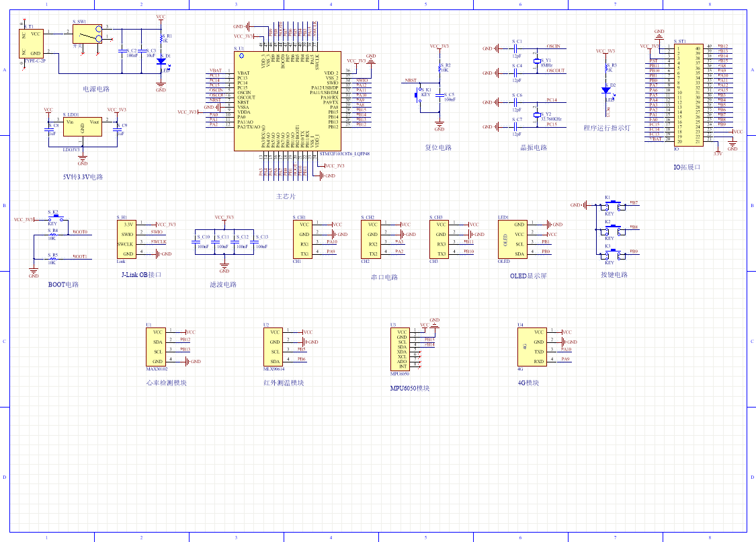Select the S_CH3 serial header block

coord(439,239)
